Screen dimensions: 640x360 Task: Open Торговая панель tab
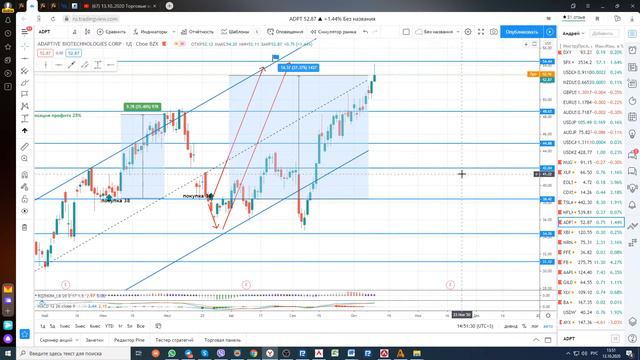click(x=222, y=340)
